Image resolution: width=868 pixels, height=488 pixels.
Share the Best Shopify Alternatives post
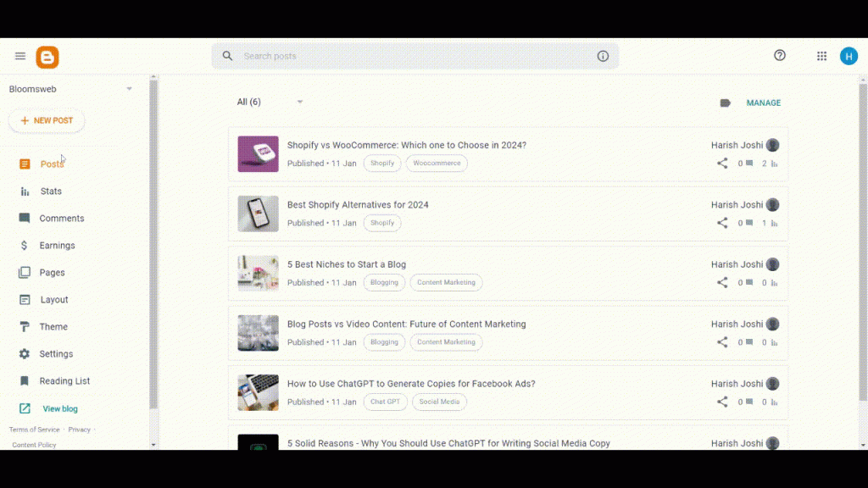[x=722, y=223]
